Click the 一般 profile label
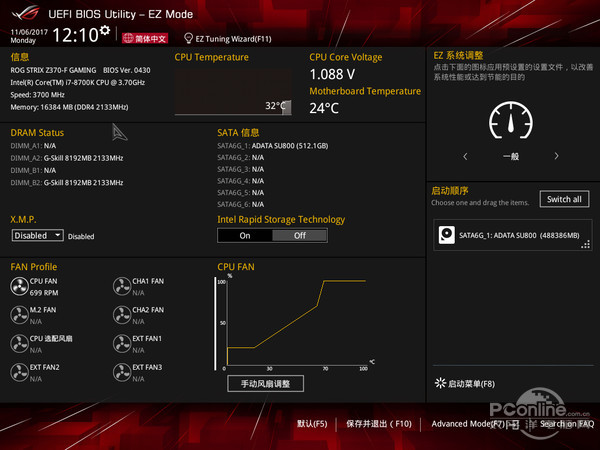Viewport: 600px width, 450px height. pos(511,157)
